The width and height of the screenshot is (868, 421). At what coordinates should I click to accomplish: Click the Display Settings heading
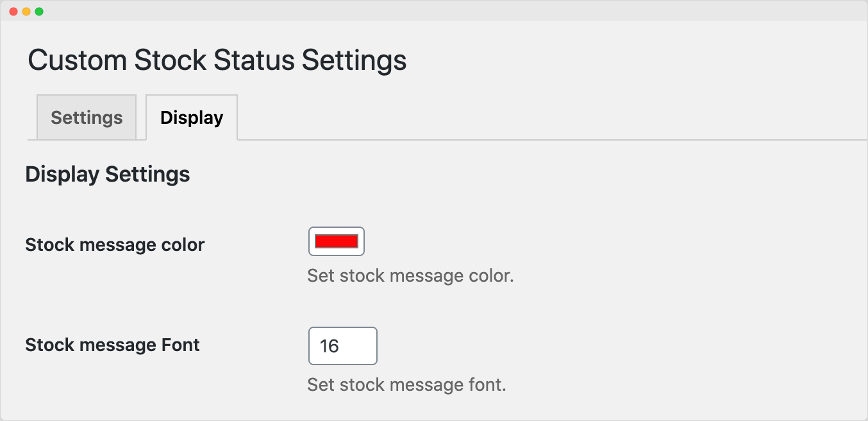click(107, 174)
